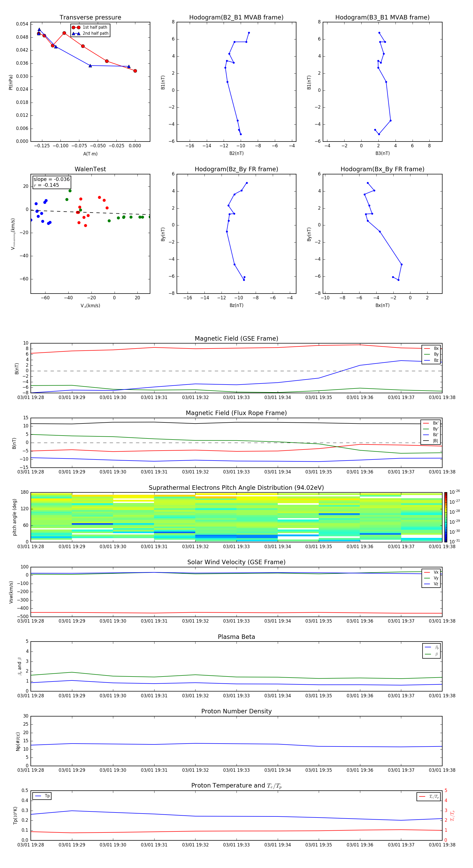Click the 'Plasma Beta' title

coord(236,637)
